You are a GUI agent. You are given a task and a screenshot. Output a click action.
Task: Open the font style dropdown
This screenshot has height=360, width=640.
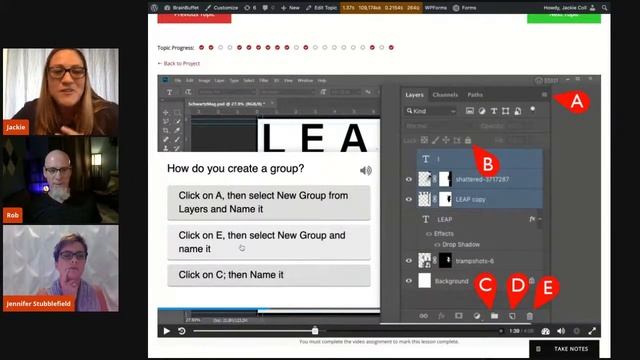288,92
